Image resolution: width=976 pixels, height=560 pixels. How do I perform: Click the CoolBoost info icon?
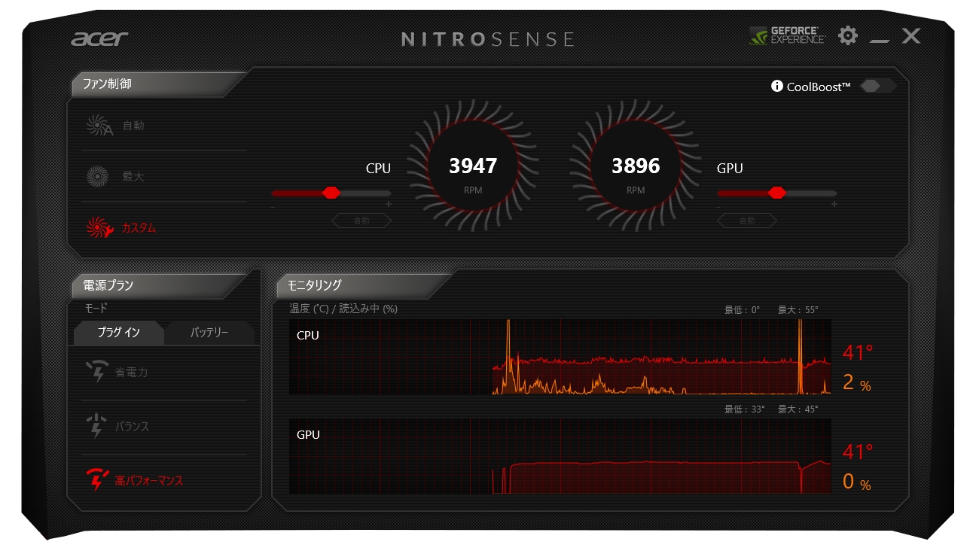(x=777, y=87)
